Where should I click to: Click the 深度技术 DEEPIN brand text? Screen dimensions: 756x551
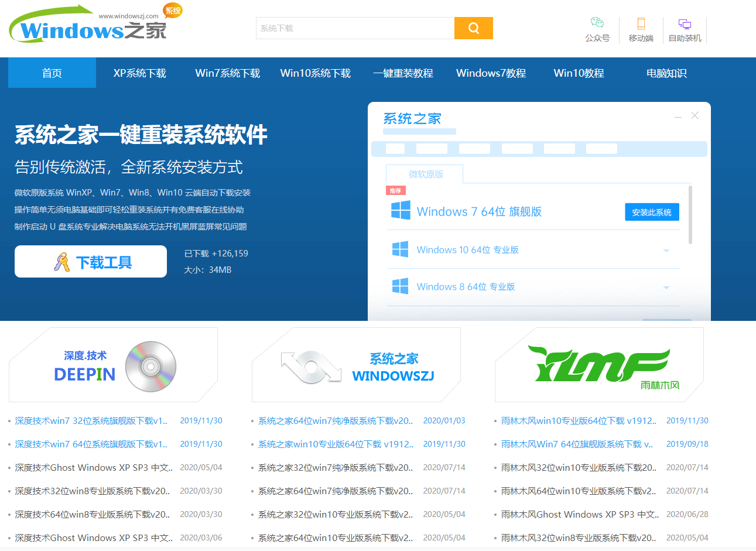click(85, 367)
